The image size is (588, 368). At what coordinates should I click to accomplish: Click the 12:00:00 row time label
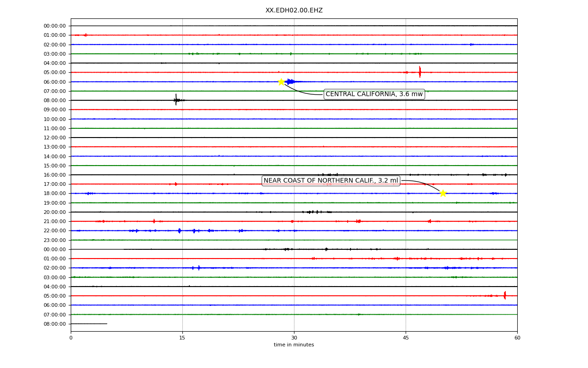55,138
